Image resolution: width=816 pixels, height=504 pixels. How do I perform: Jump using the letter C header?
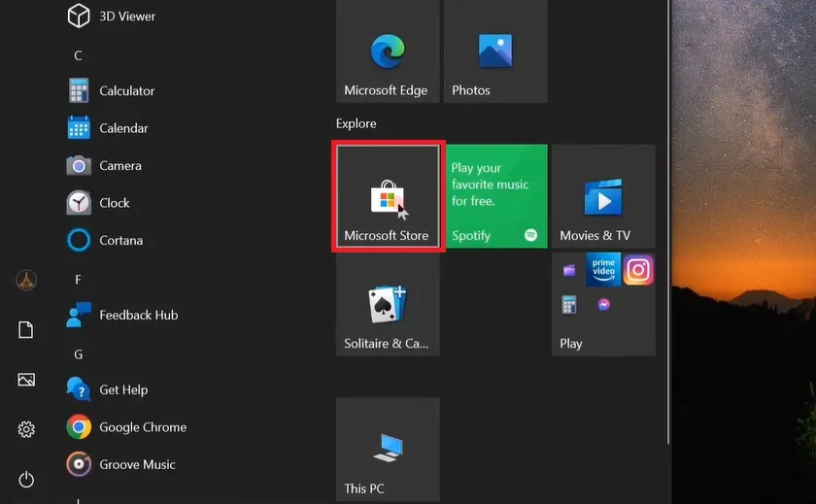click(78, 55)
